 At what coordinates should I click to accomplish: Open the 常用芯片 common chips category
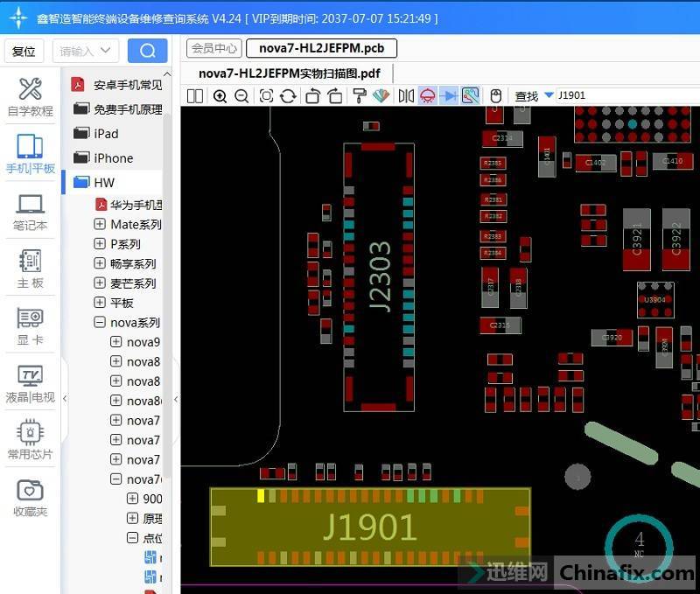(x=30, y=440)
